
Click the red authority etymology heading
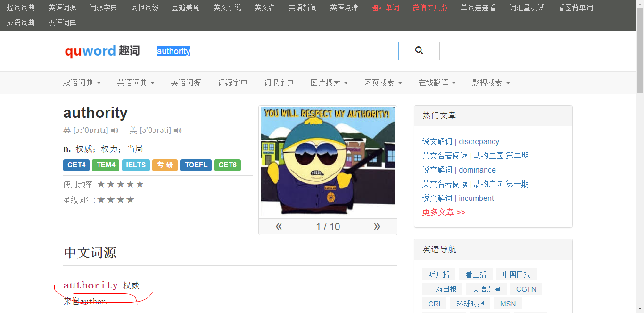(x=91, y=285)
